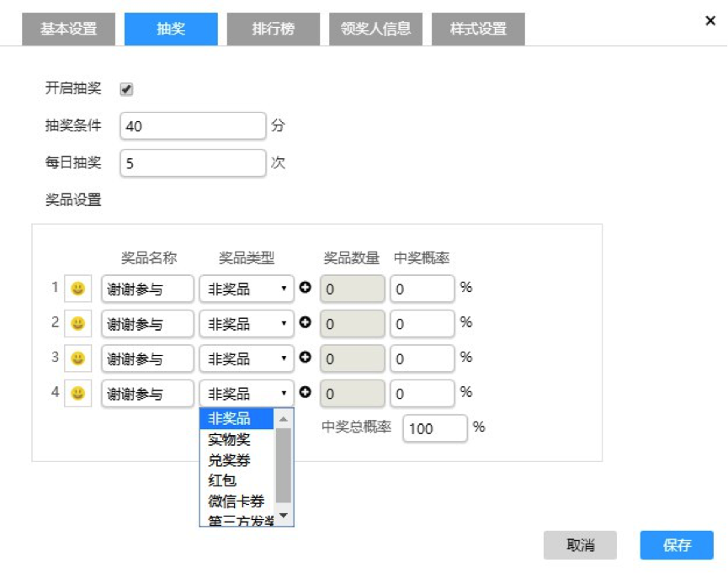Viewport: 728px width, 573px height.
Task: Select 非奖品 in the open dropdown list
Action: coord(236,418)
